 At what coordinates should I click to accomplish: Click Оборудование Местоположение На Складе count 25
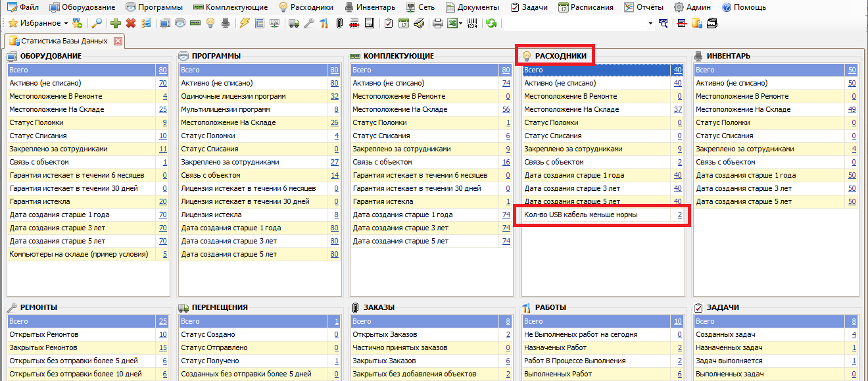(162, 109)
